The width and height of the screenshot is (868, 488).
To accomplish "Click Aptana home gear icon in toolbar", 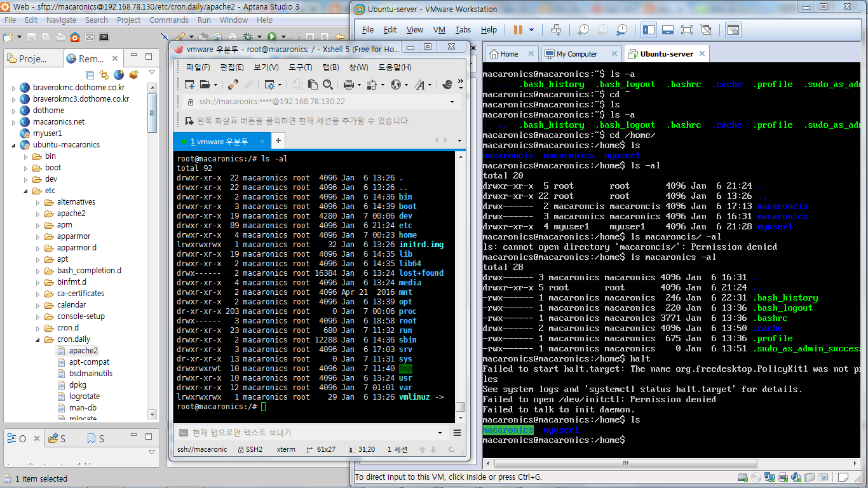I will point(75,37).
